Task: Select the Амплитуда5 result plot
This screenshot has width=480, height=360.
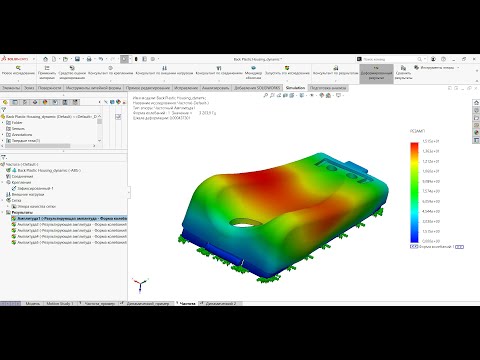Action: pyautogui.click(x=69, y=243)
